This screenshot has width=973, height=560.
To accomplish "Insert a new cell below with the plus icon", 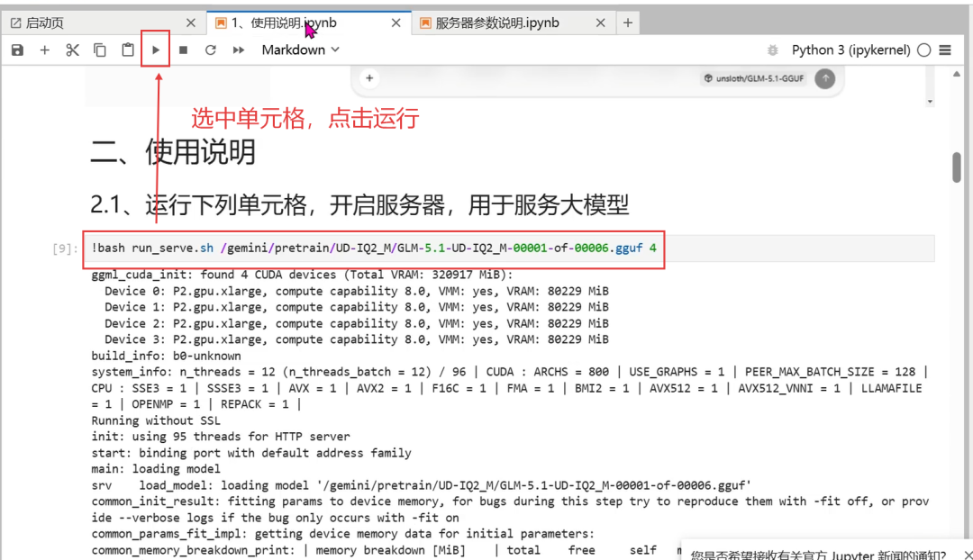I will 45,50.
